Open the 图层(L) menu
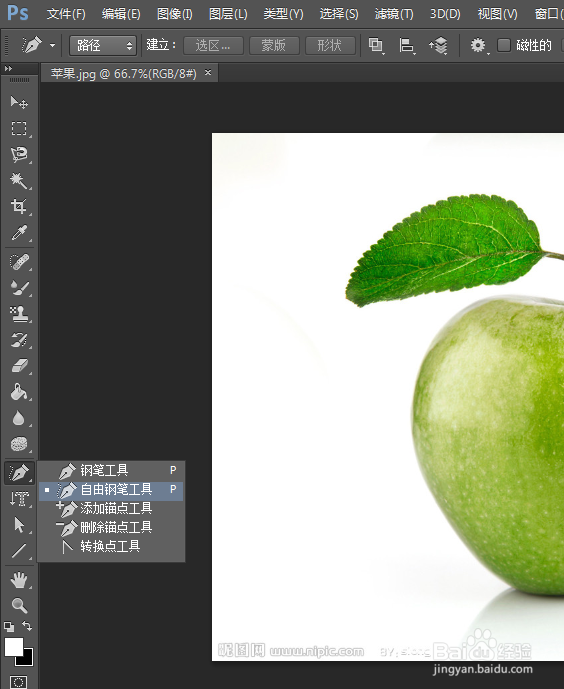The height and width of the screenshot is (689, 564). point(228,14)
